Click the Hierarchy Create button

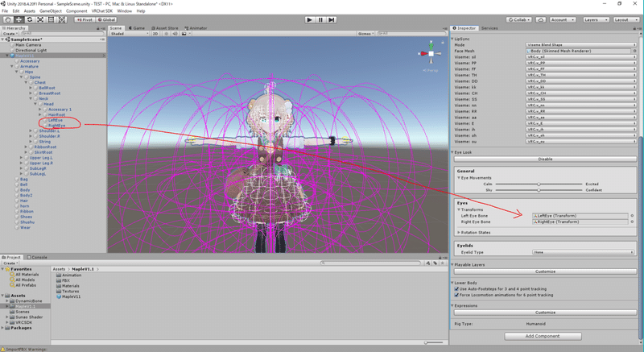tap(10, 34)
